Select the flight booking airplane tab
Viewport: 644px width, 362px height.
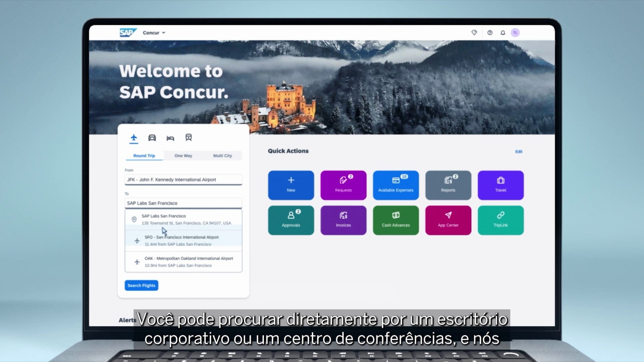134,138
